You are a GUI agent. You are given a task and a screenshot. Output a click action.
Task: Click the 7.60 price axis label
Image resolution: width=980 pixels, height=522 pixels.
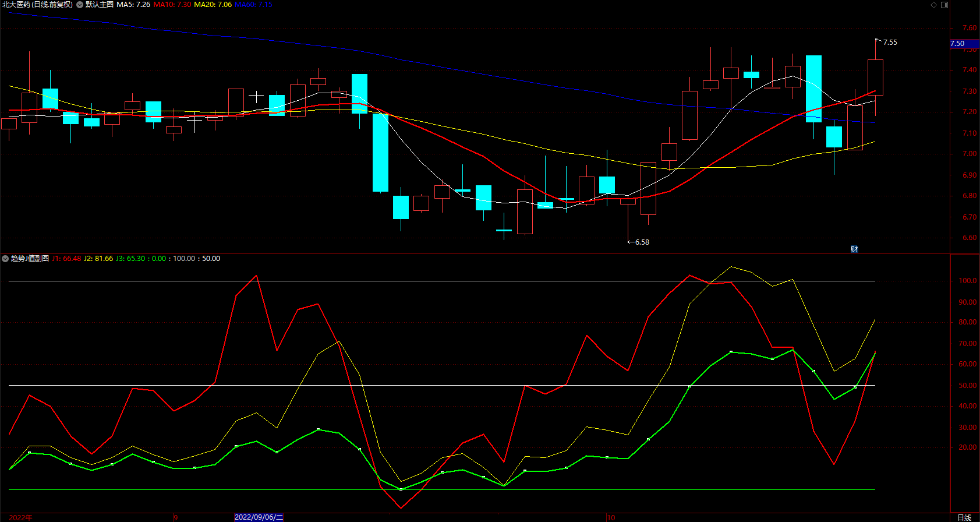pos(970,28)
